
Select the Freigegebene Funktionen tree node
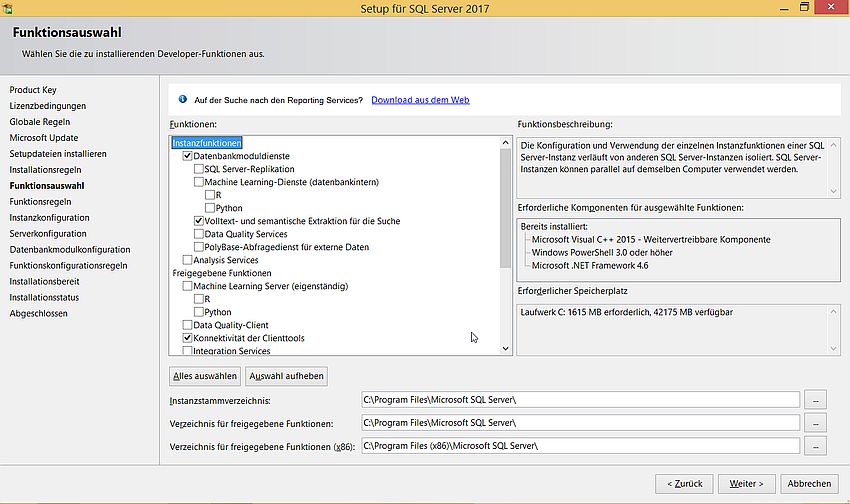click(x=222, y=273)
